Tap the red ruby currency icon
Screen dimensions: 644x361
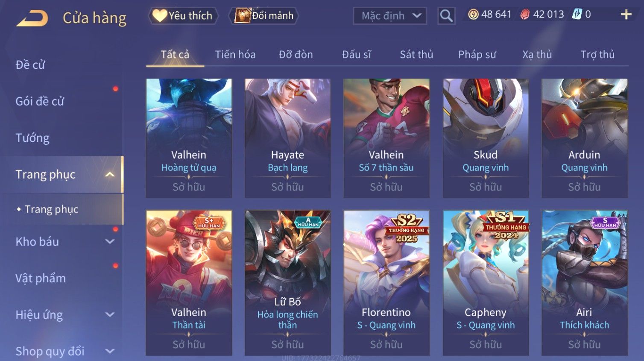(x=525, y=15)
